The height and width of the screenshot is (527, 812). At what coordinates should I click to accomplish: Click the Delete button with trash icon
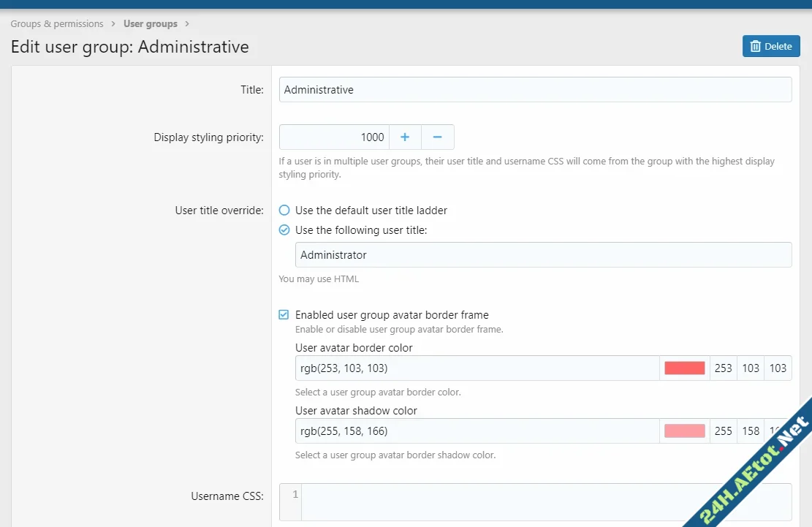click(771, 46)
